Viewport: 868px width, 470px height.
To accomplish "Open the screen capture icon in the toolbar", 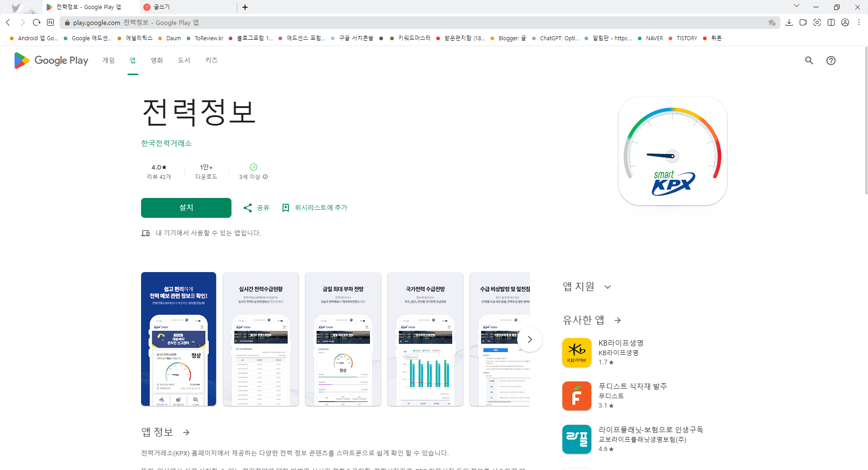I will 817,22.
